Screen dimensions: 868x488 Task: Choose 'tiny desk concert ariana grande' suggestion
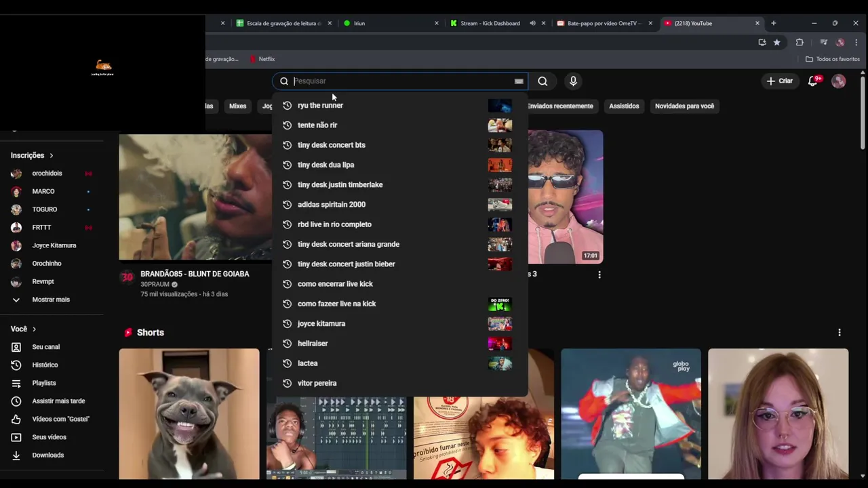click(x=400, y=244)
